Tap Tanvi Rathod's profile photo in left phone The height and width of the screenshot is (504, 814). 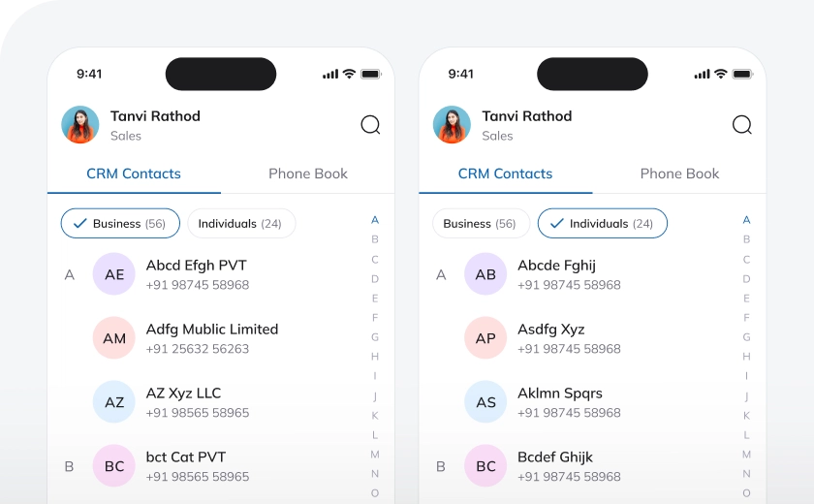point(80,125)
